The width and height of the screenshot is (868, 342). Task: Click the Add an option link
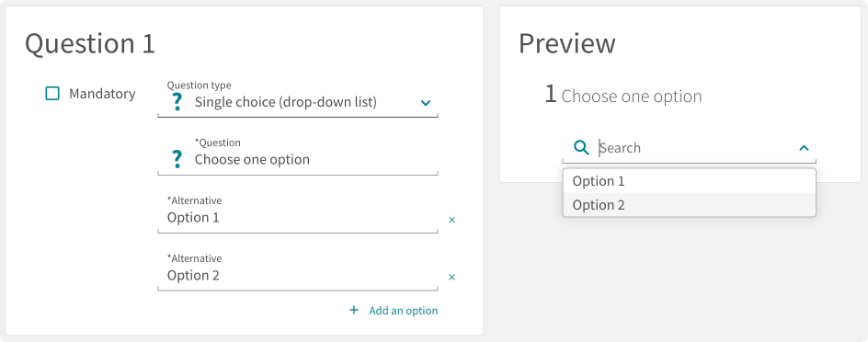[403, 311]
